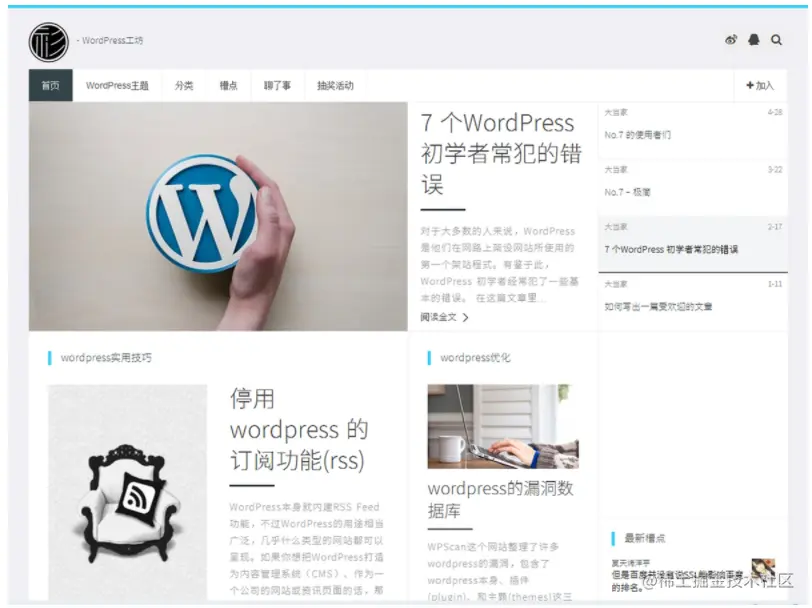Open the RSS armchair thumbnail

[127, 492]
